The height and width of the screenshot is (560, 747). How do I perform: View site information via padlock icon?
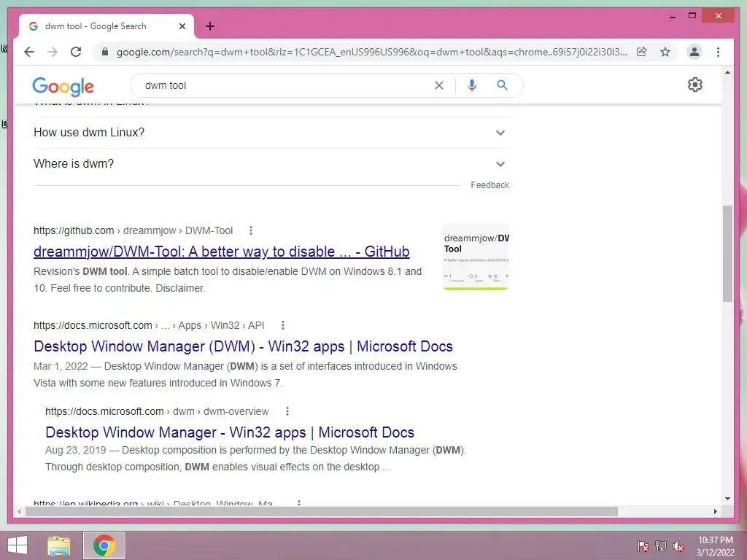[x=105, y=52]
